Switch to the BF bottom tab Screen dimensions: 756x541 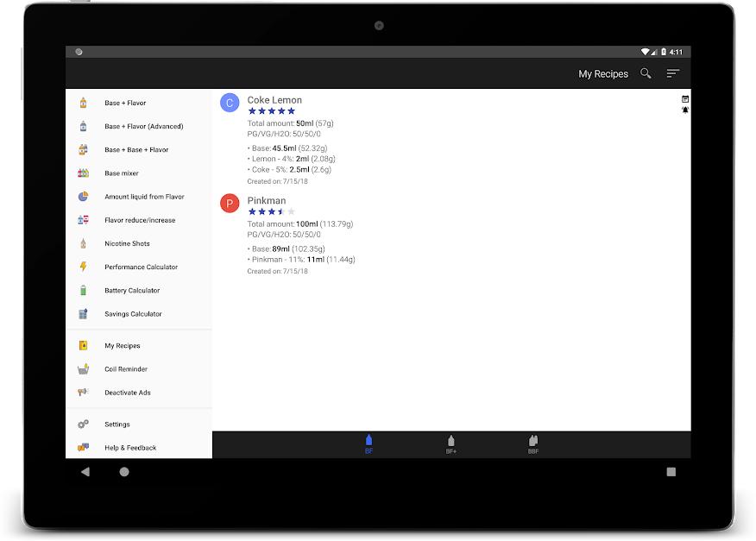tap(369, 444)
